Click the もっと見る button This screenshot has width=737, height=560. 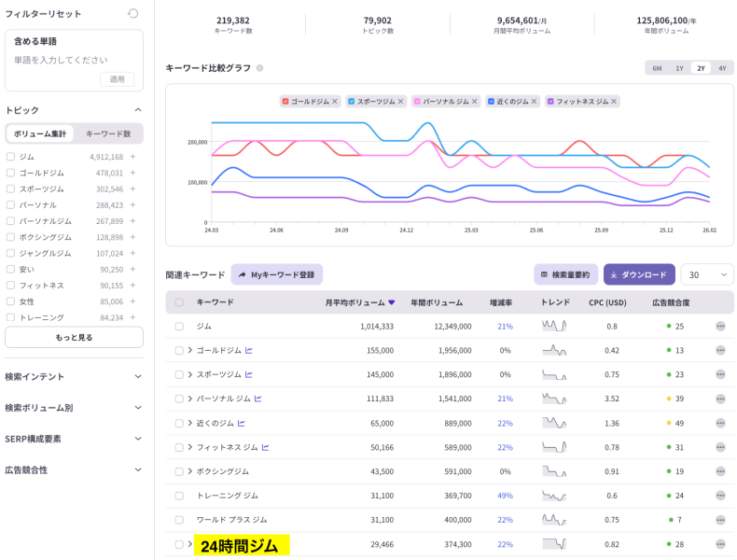pyautogui.click(x=74, y=337)
